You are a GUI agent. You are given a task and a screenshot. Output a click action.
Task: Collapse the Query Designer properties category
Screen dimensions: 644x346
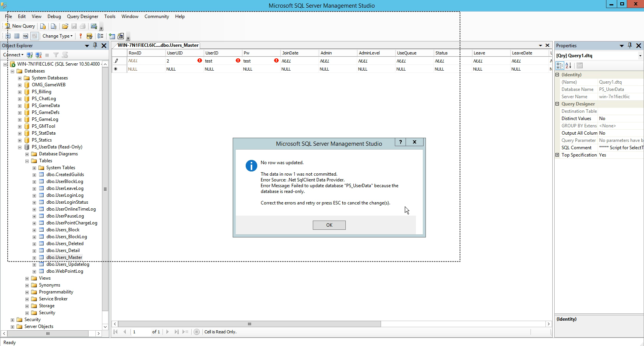pyautogui.click(x=557, y=104)
